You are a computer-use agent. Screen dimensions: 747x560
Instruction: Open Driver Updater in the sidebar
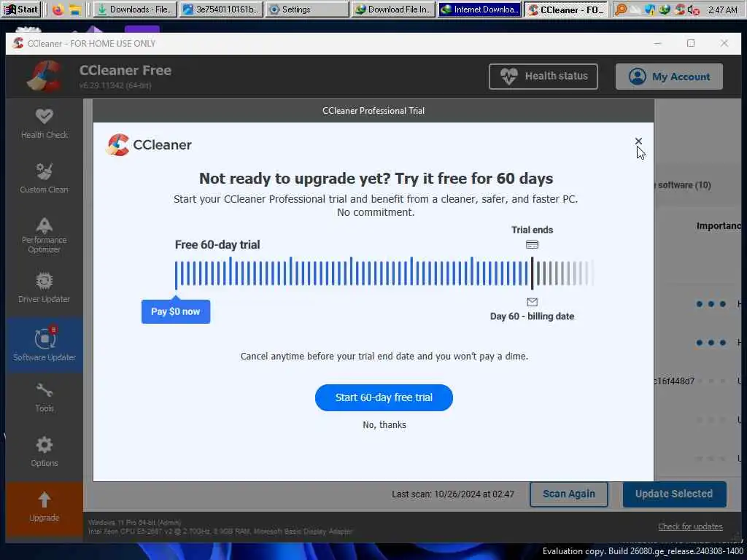pyautogui.click(x=44, y=287)
